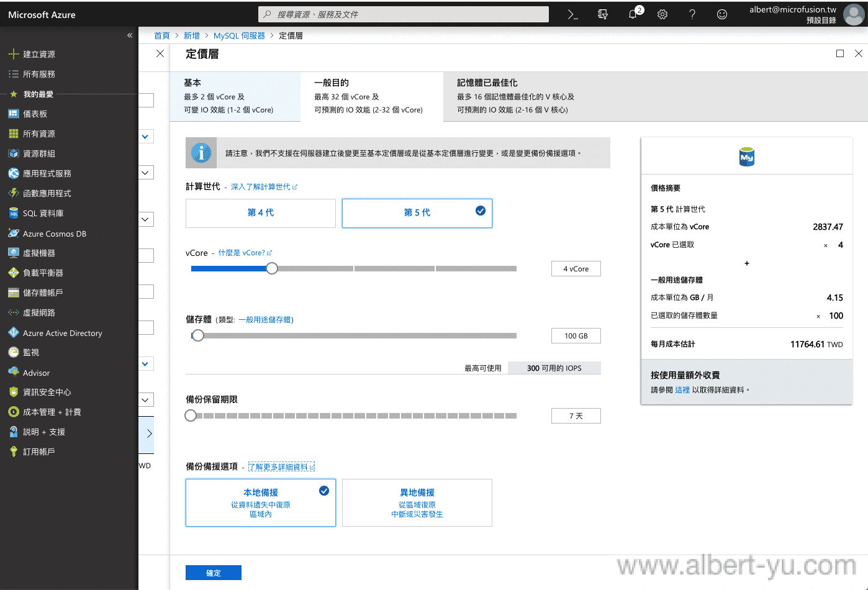868x590 pixels.
Task: Select 第 4 代 compute generation
Action: coord(261,213)
